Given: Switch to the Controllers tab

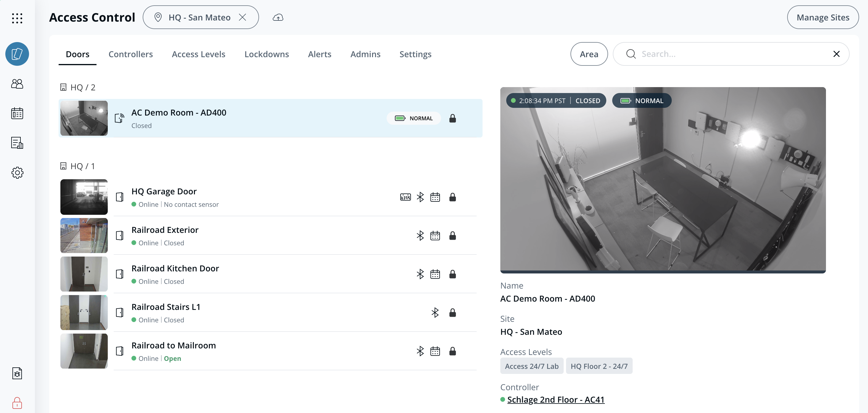Looking at the screenshot, I should 130,54.
